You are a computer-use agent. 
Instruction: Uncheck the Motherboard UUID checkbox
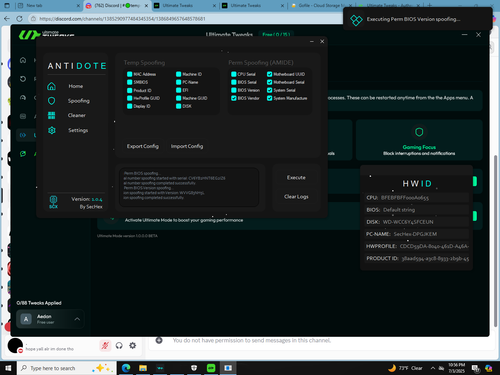[269, 74]
